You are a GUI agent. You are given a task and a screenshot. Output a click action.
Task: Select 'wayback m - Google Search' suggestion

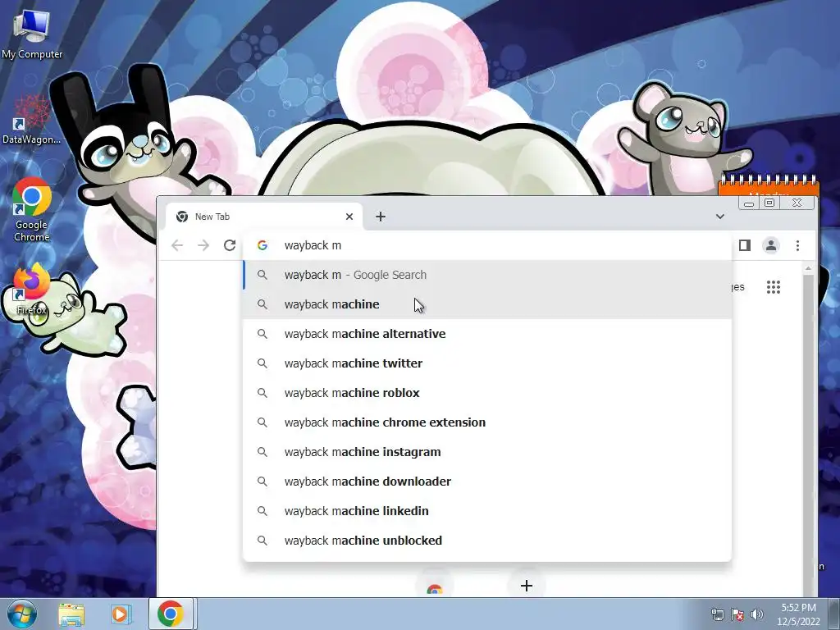click(487, 275)
